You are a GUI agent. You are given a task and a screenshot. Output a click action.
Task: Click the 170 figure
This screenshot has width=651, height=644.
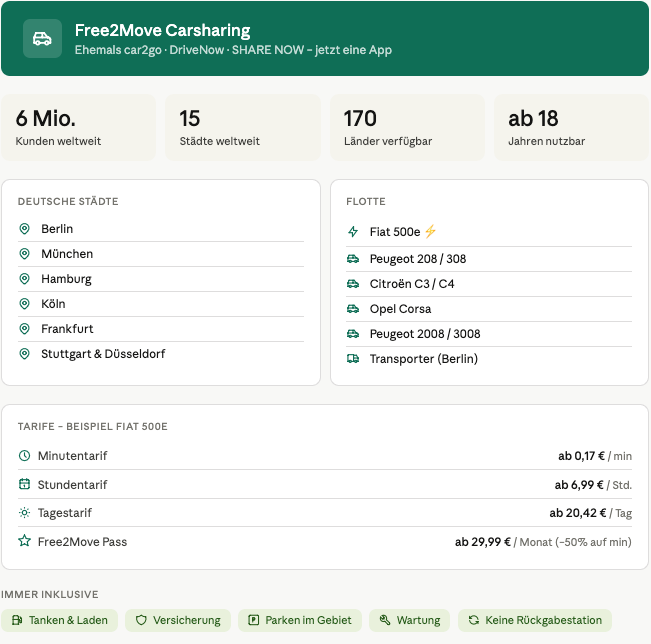click(x=360, y=118)
